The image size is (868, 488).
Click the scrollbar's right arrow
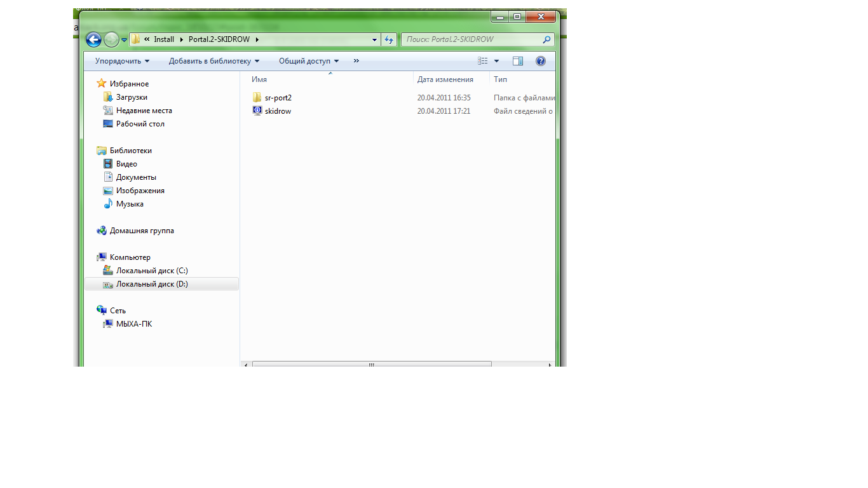coord(551,365)
